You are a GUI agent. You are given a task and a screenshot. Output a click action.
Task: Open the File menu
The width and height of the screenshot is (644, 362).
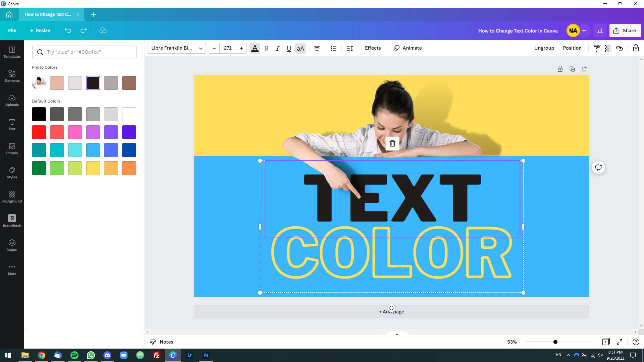coord(12,30)
